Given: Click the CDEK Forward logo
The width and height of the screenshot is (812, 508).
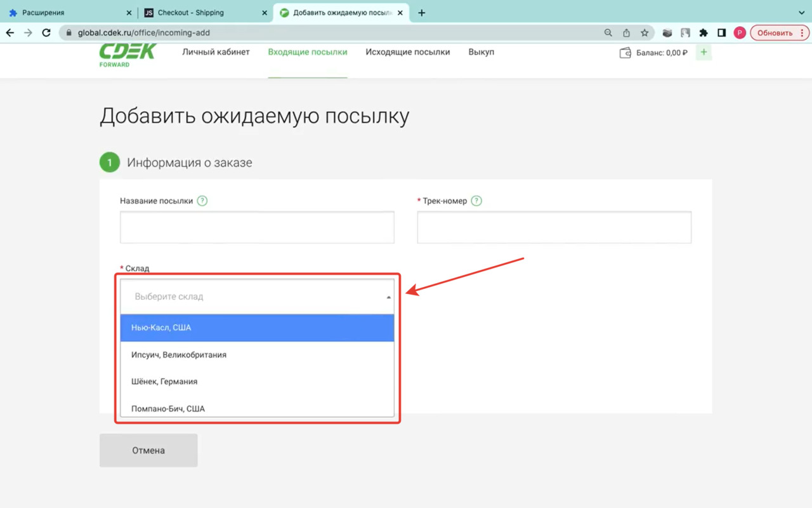Looking at the screenshot, I should click(128, 55).
